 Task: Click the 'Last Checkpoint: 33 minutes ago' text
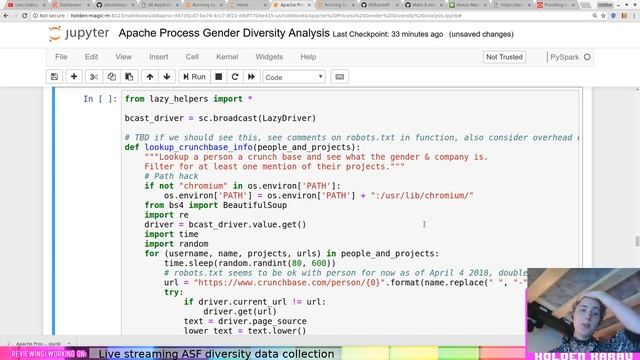[388, 34]
